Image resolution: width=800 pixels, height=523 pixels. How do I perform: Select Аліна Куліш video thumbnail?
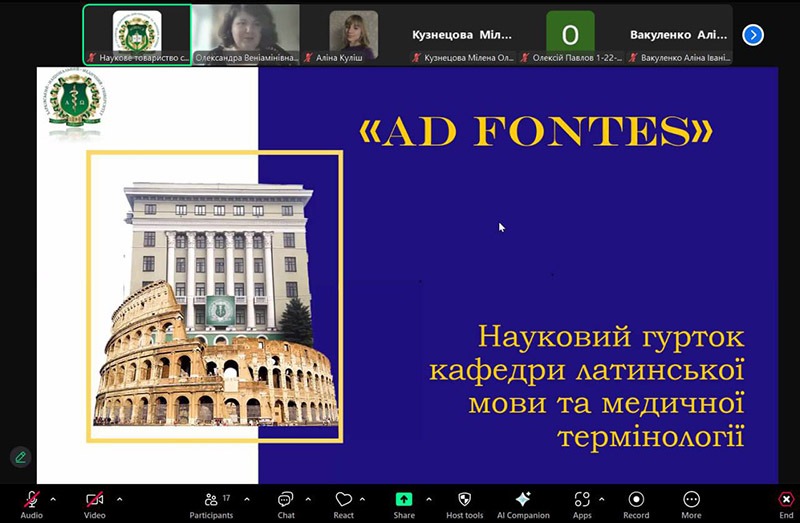(353, 35)
